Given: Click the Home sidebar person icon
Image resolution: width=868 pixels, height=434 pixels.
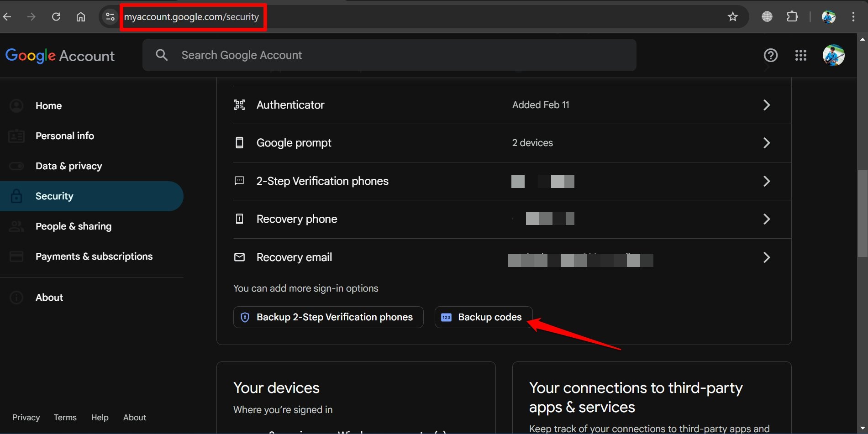Looking at the screenshot, I should point(16,106).
